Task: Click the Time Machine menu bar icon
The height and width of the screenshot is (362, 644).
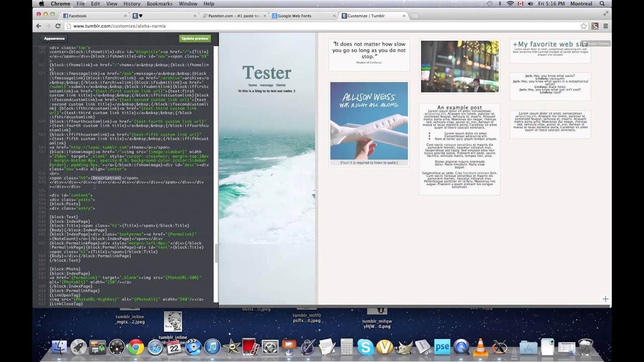Action: (490, 4)
